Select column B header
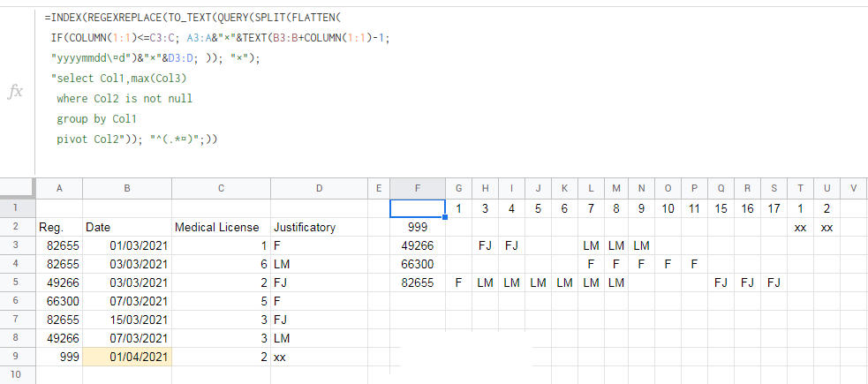The width and height of the screenshot is (868, 384). tap(127, 189)
